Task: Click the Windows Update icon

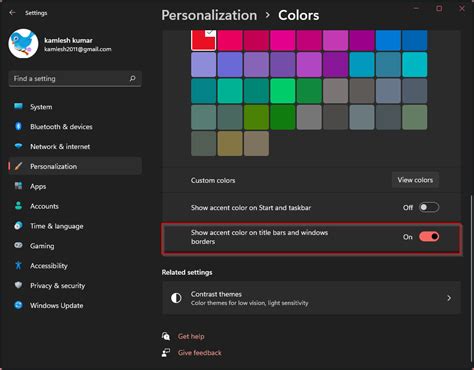Action: click(x=18, y=305)
